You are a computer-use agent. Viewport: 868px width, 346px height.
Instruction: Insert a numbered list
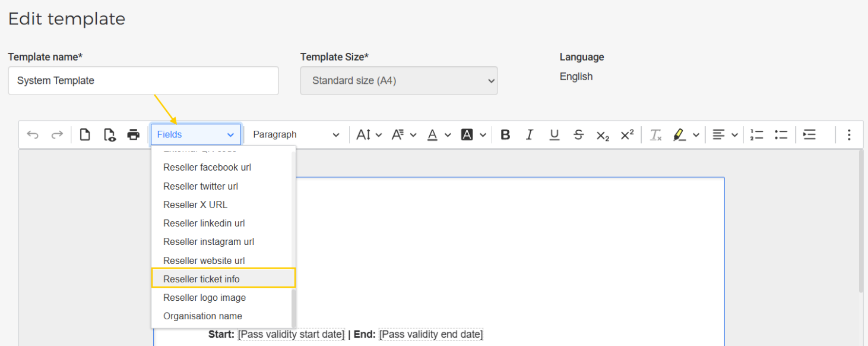coord(756,135)
